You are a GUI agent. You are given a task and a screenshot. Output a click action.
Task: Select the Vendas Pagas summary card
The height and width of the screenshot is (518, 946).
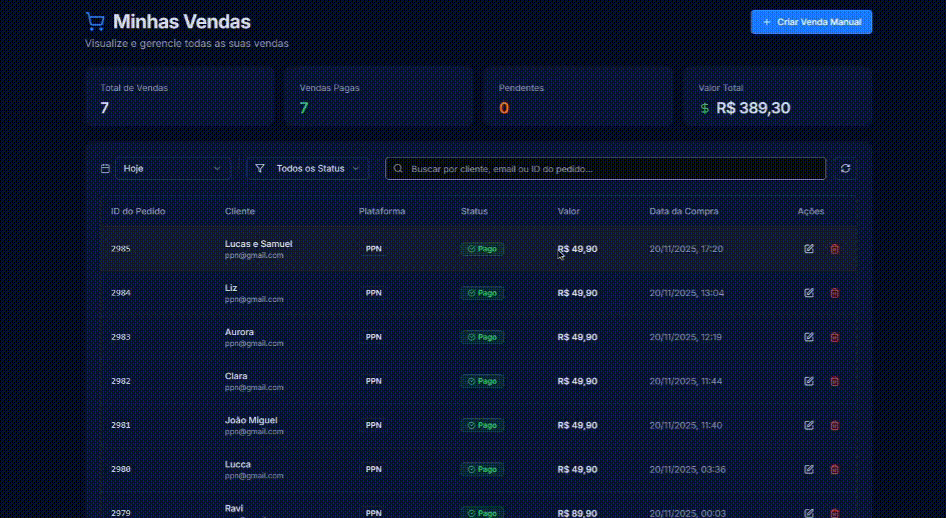tap(378, 97)
